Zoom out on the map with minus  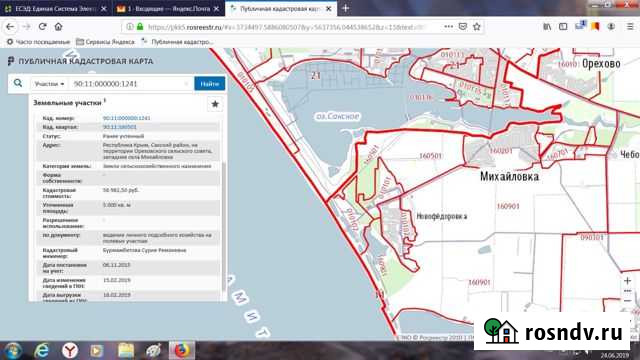(x=627, y=301)
